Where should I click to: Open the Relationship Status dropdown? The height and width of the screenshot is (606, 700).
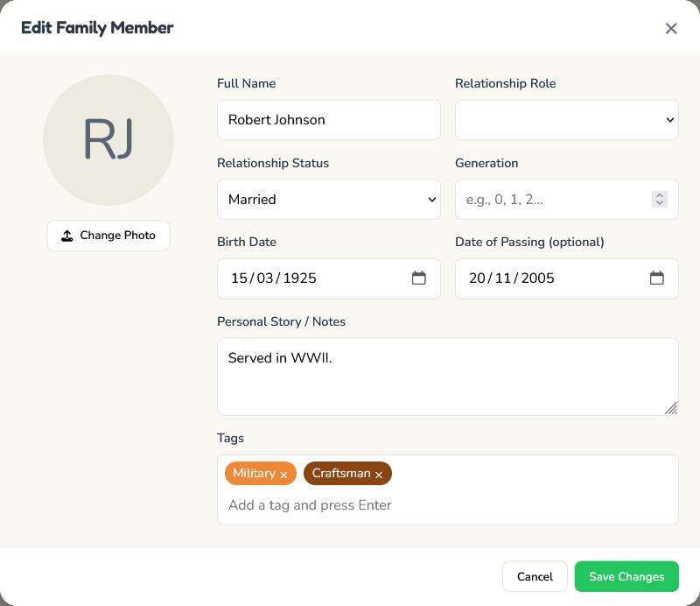tap(329, 200)
